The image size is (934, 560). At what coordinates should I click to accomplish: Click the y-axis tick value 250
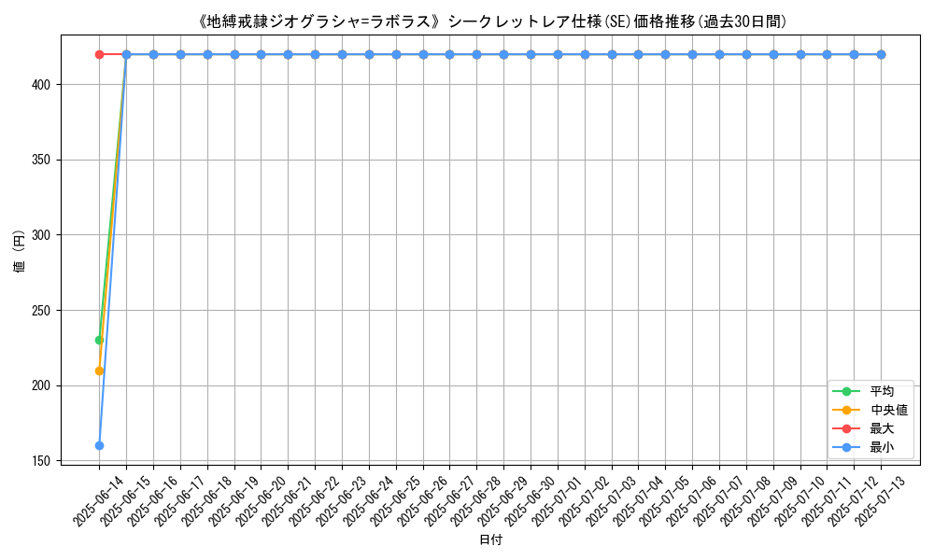coord(40,311)
